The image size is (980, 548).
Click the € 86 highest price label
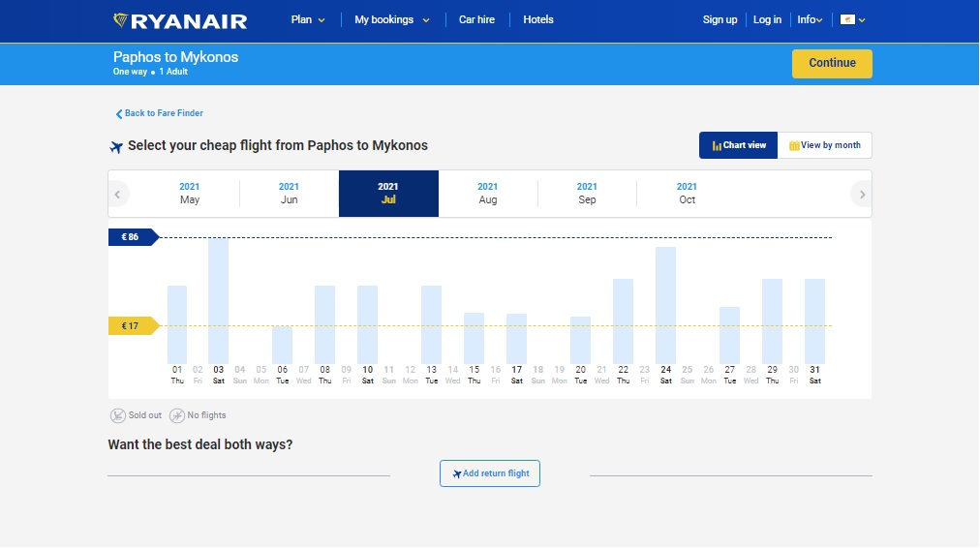tap(133, 237)
